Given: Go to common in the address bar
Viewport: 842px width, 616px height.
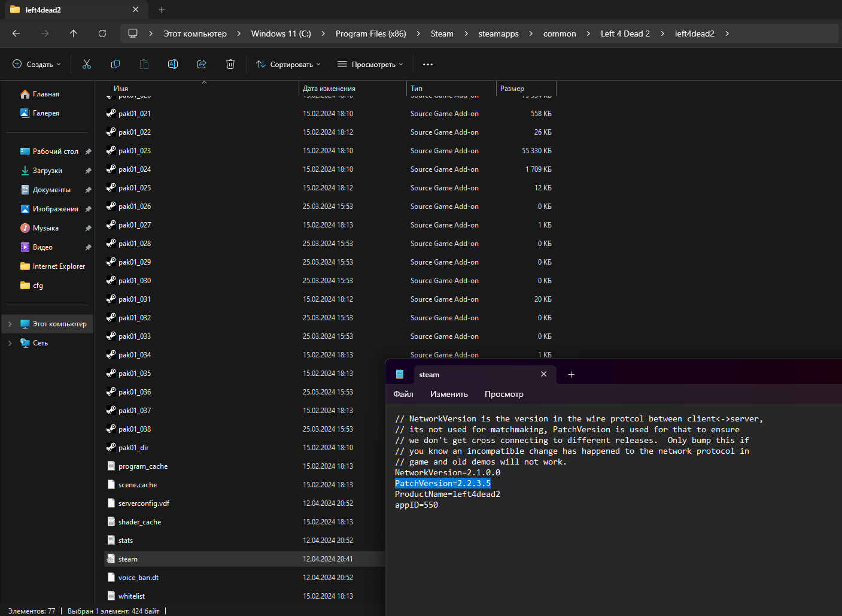Looking at the screenshot, I should [x=560, y=34].
